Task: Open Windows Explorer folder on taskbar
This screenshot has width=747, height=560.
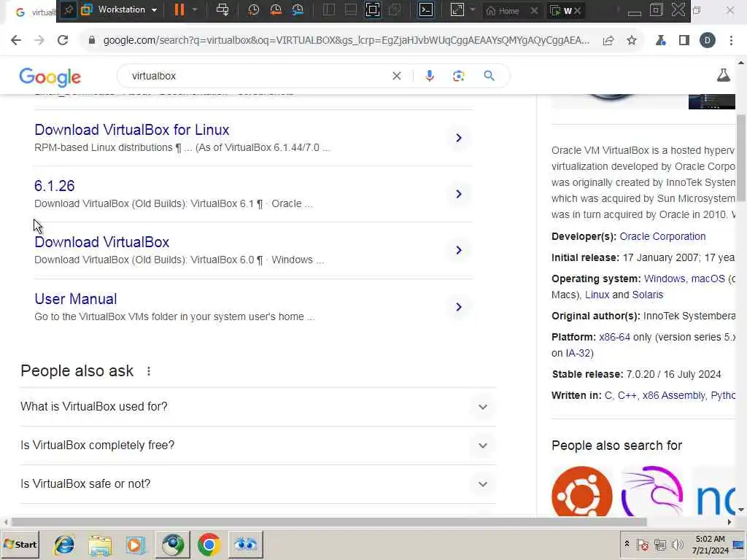Action: point(99,545)
